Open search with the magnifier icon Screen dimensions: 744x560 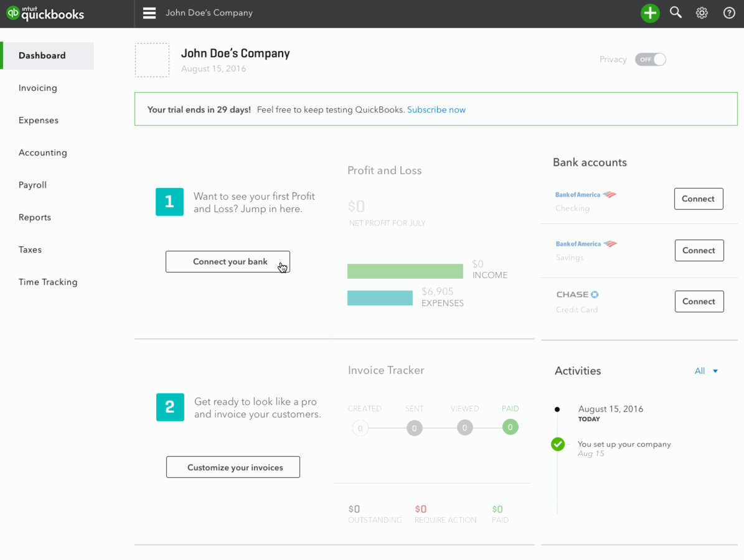[676, 12]
